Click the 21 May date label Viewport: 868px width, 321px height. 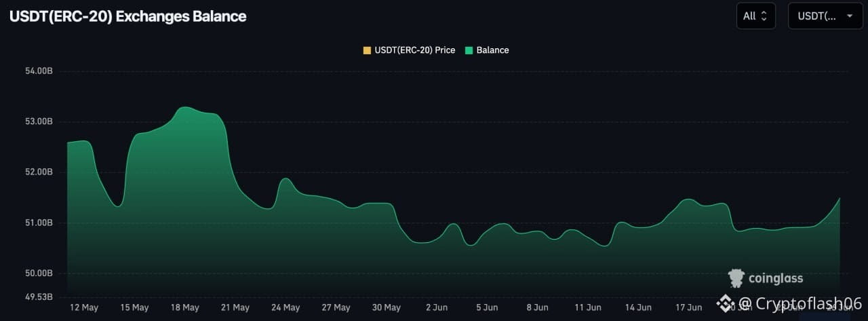tap(235, 307)
